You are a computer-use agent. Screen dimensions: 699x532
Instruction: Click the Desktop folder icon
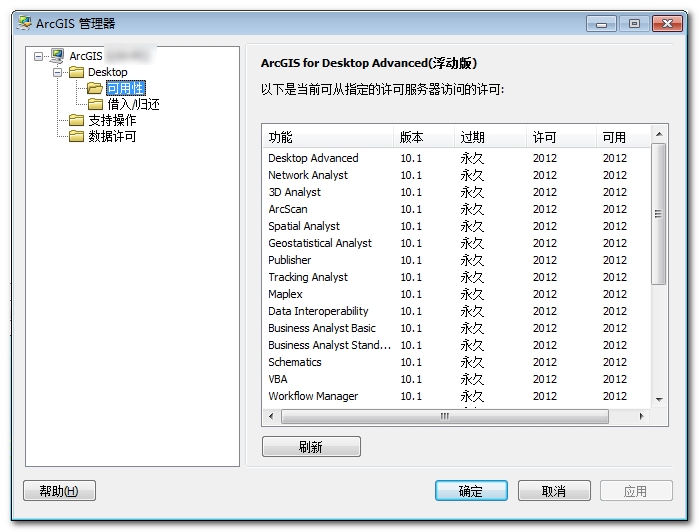[x=76, y=72]
